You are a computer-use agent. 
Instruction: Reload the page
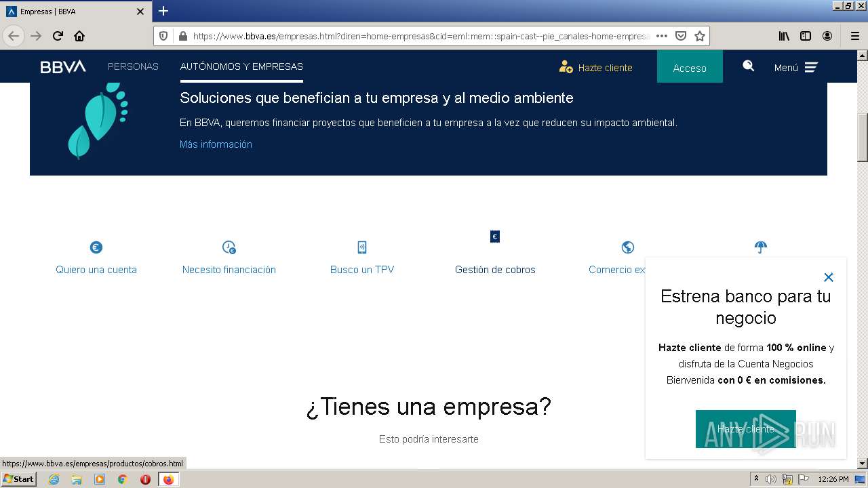tap(58, 36)
